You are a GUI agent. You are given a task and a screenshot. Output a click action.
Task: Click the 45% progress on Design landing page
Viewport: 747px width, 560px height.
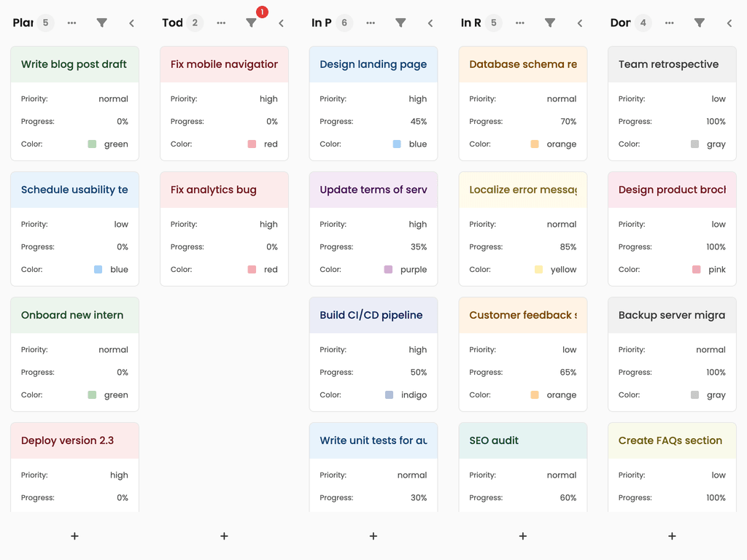click(x=419, y=122)
